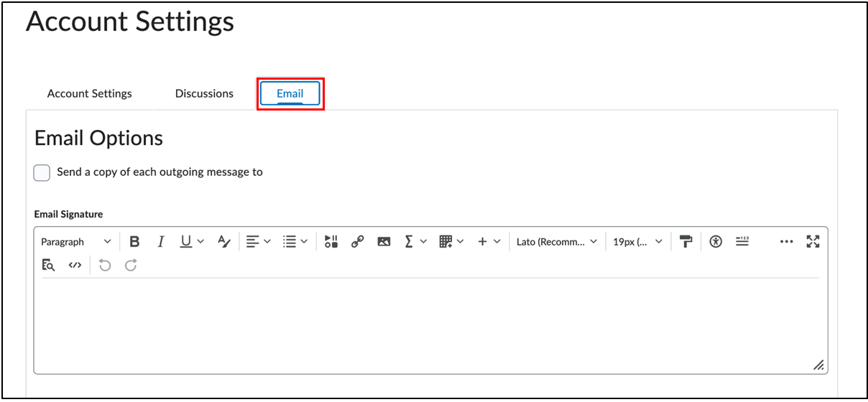This screenshot has width=868, height=402.
Task: Click the undo arrow icon
Action: (105, 266)
